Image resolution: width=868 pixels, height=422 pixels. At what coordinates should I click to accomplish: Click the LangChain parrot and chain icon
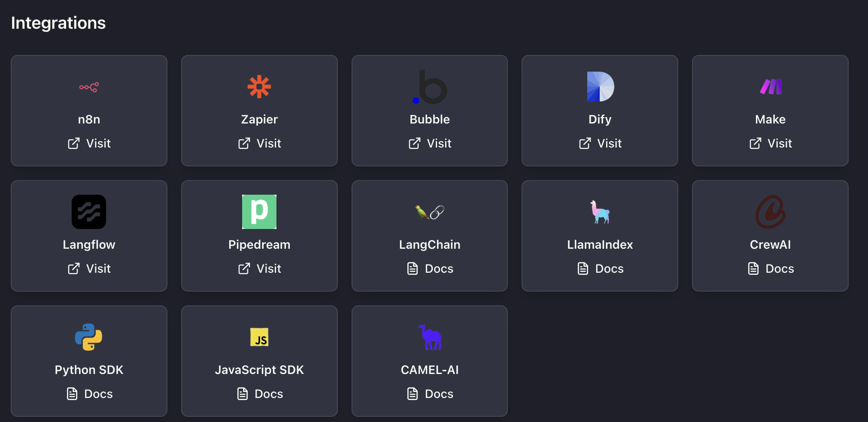click(430, 212)
